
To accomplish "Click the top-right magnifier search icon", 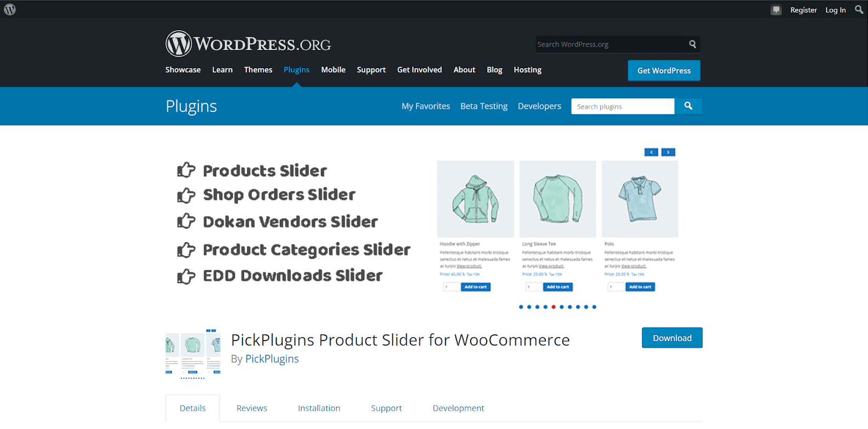I will (859, 9).
